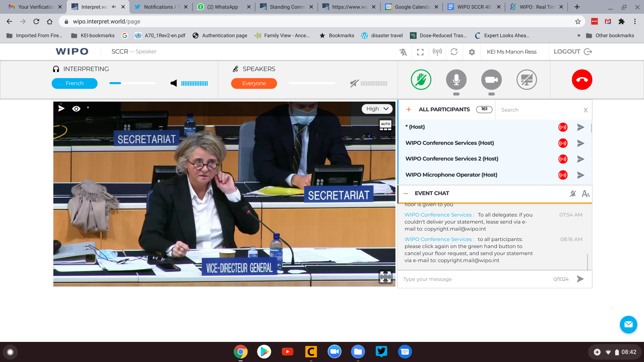Click live icon for WIPO Conference Services 2
Image resolution: width=644 pixels, height=362 pixels.
coord(563,159)
